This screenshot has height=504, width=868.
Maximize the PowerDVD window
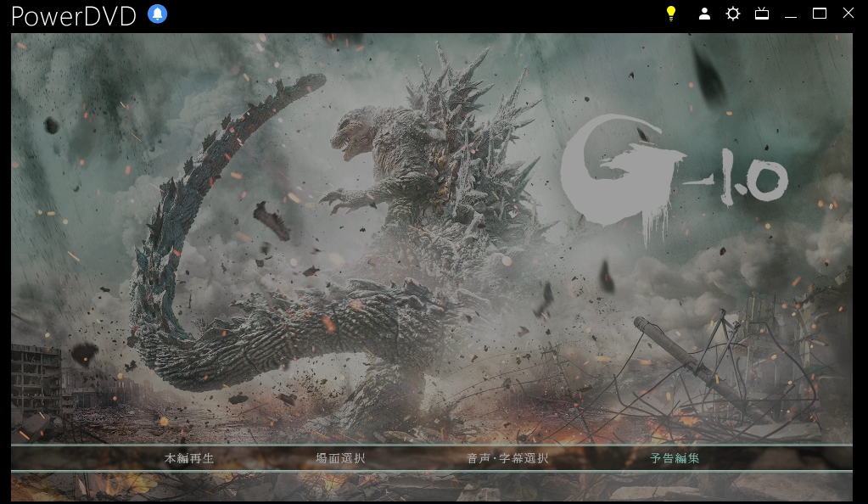coord(820,14)
